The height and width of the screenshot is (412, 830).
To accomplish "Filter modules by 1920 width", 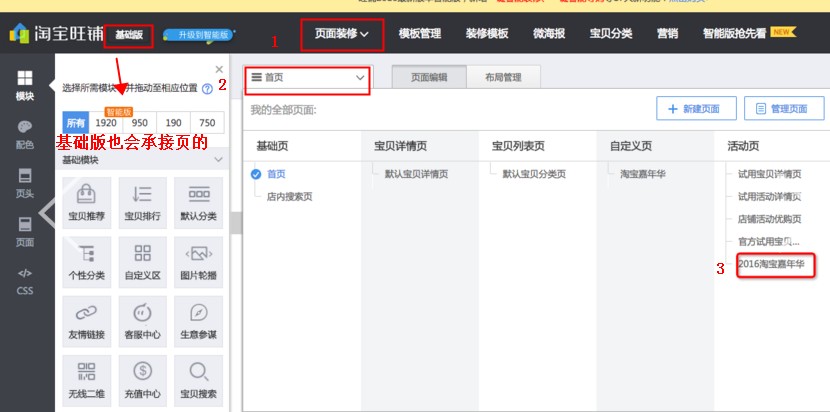I will (x=106, y=123).
